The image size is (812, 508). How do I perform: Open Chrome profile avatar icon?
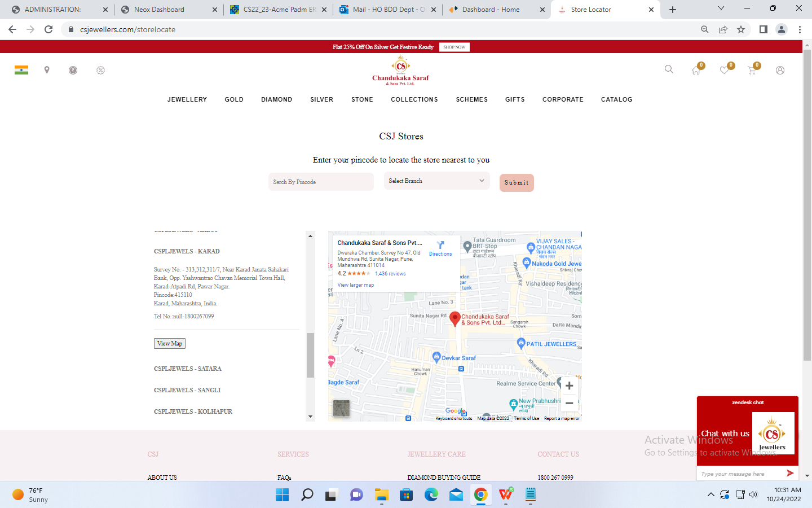click(x=782, y=29)
